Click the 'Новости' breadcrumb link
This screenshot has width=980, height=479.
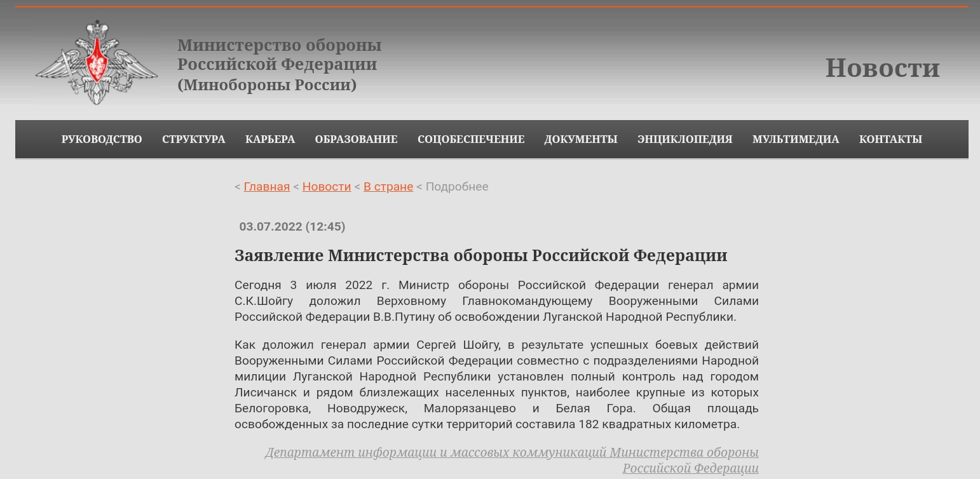coord(327,187)
